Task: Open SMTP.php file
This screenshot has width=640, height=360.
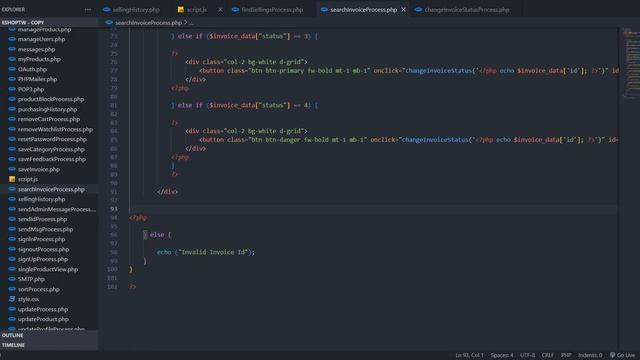Action: coord(31,279)
